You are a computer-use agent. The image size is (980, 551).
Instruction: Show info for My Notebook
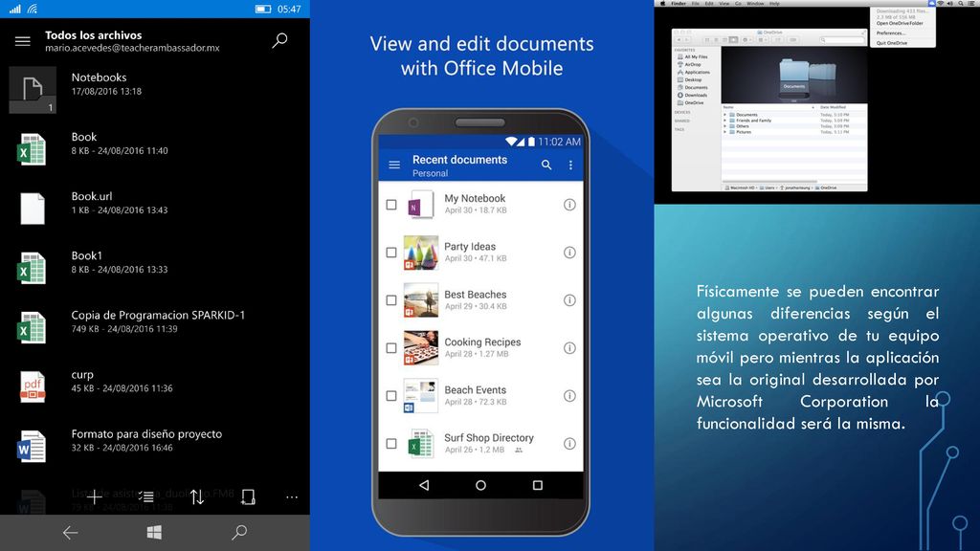pos(569,205)
